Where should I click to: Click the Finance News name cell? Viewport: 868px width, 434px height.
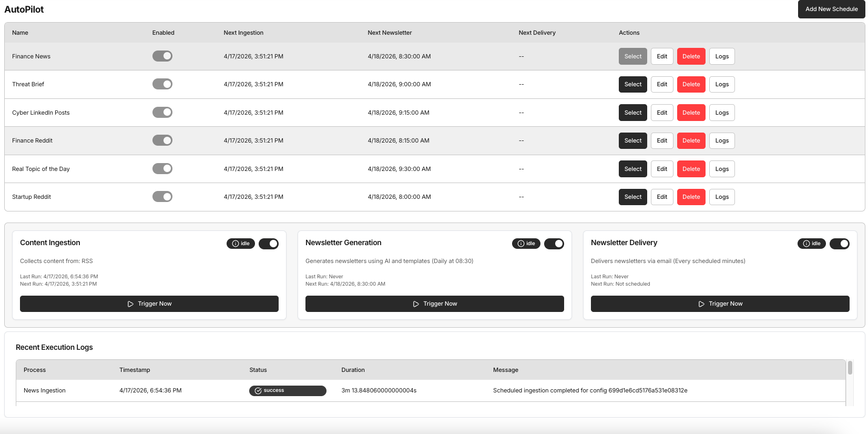pos(32,56)
